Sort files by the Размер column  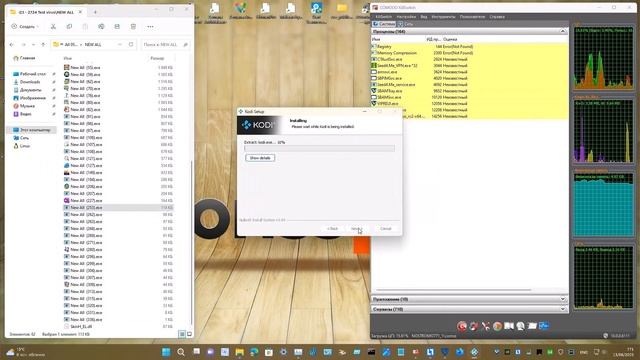click(x=157, y=58)
